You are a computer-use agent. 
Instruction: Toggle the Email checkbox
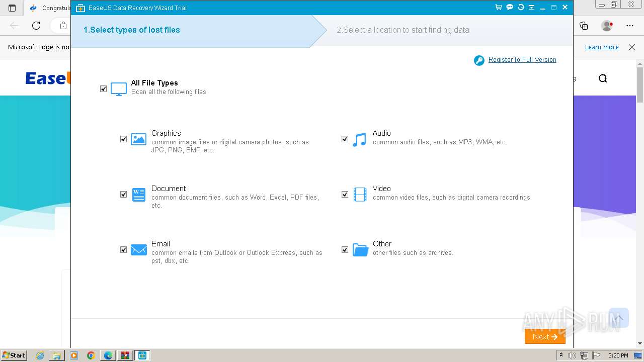[x=124, y=250]
